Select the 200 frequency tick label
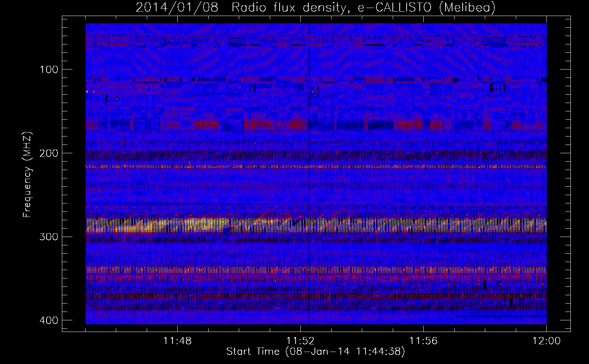The height and width of the screenshot is (364, 589). coord(48,153)
